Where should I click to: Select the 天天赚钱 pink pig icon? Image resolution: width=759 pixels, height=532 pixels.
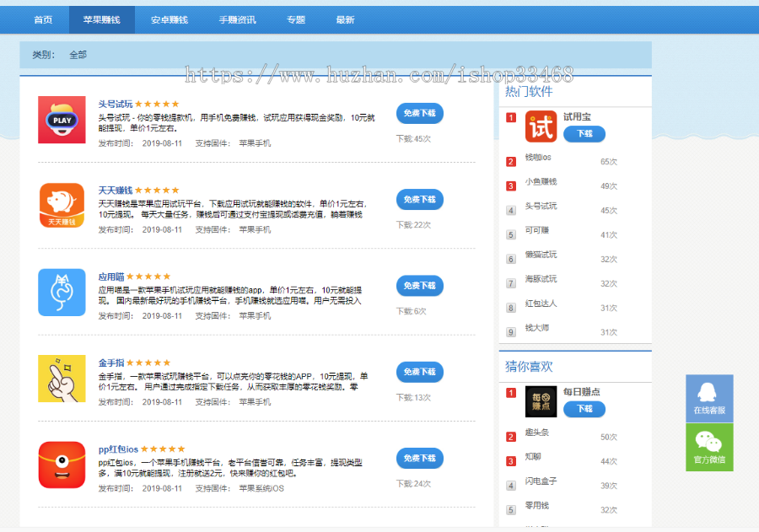(62, 207)
